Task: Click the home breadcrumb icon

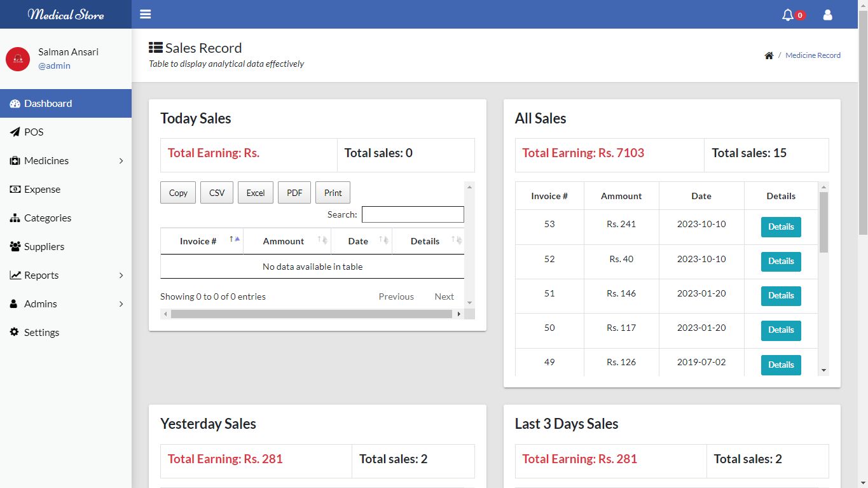Action: click(x=769, y=56)
